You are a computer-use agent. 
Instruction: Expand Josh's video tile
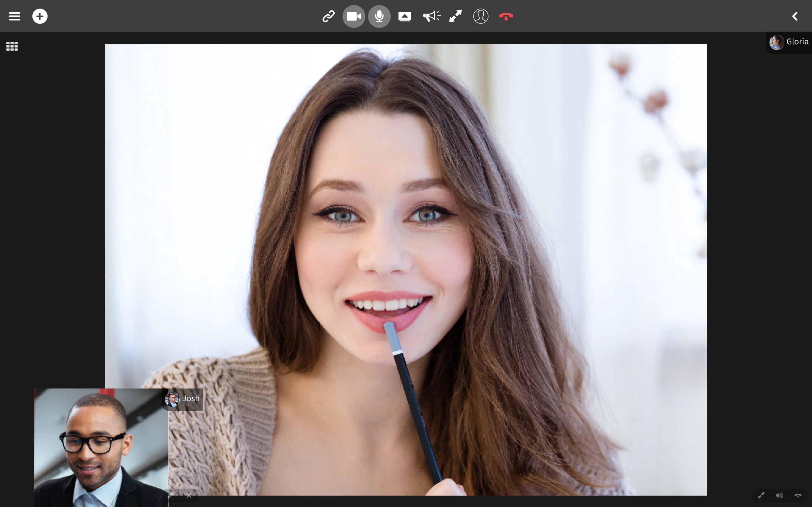[171, 495]
